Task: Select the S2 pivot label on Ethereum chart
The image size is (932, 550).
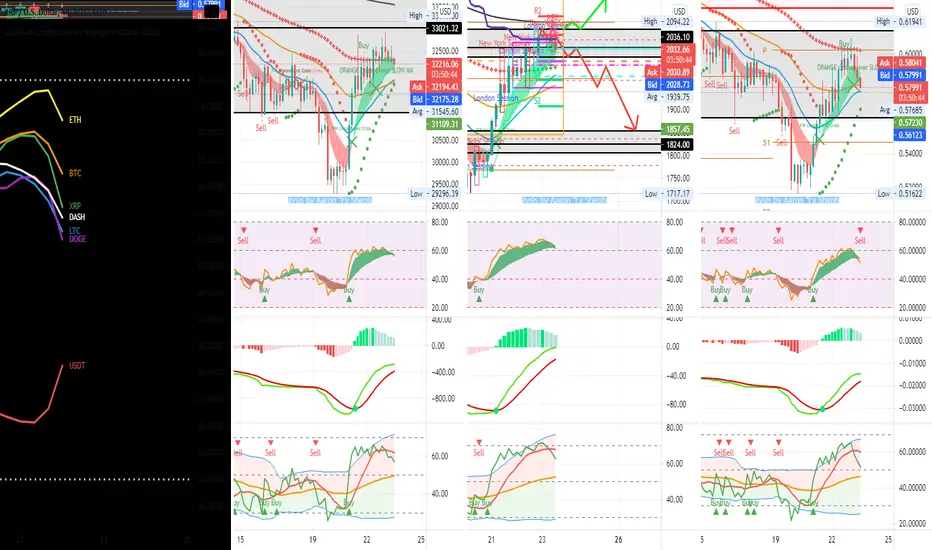Action: [537, 101]
